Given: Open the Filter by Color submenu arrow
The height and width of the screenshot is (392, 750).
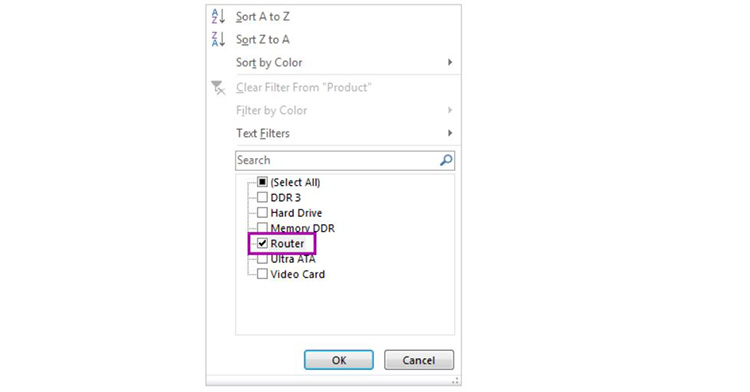Looking at the screenshot, I should coord(450,110).
